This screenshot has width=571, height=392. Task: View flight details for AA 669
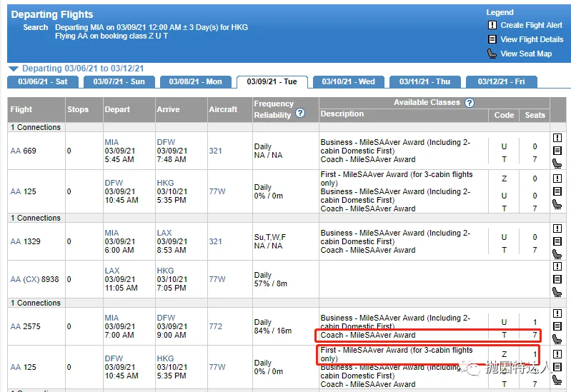[557, 151]
